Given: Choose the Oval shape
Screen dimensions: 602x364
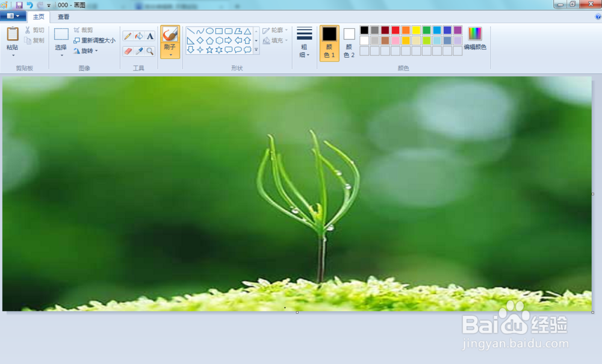Looking at the screenshot, I should tap(209, 31).
